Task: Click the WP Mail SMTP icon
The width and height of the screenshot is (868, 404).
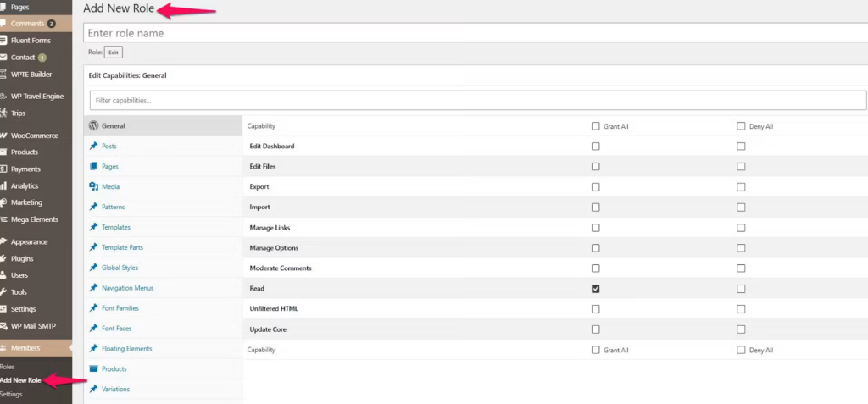Action: pos(3,326)
